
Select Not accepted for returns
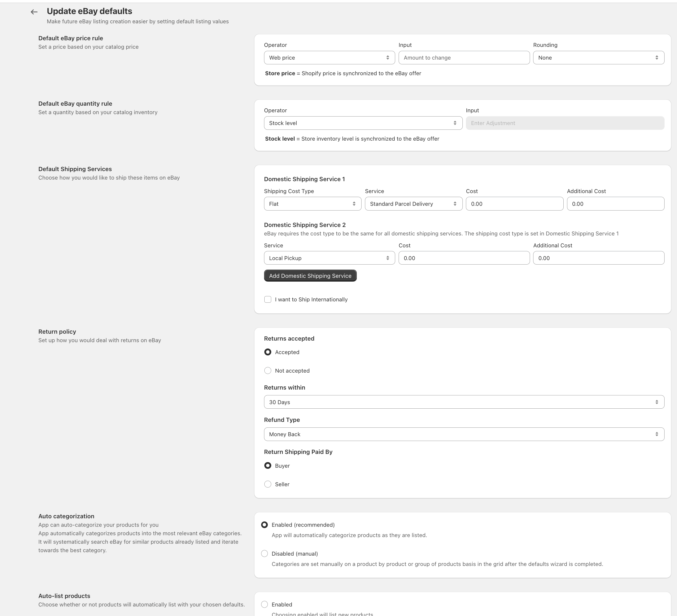[268, 370]
